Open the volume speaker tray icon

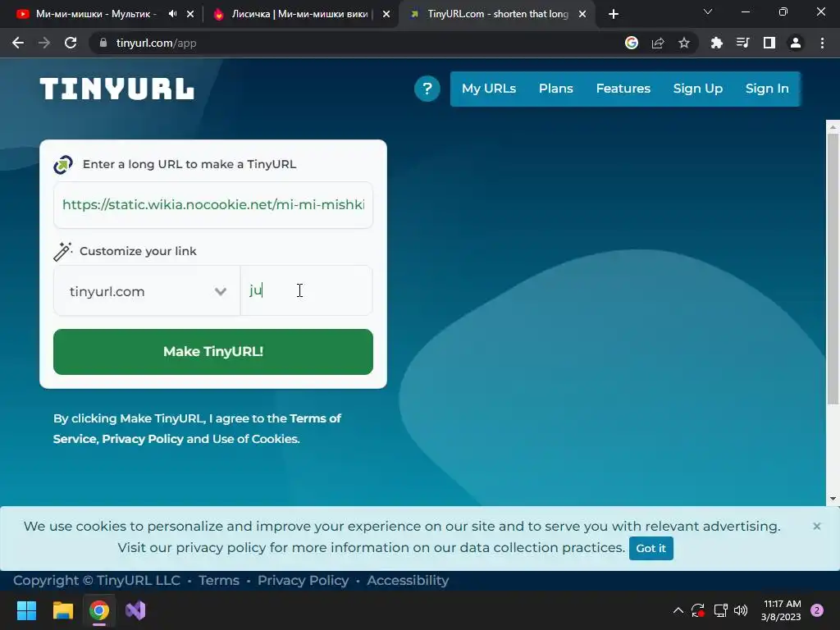coord(741,610)
